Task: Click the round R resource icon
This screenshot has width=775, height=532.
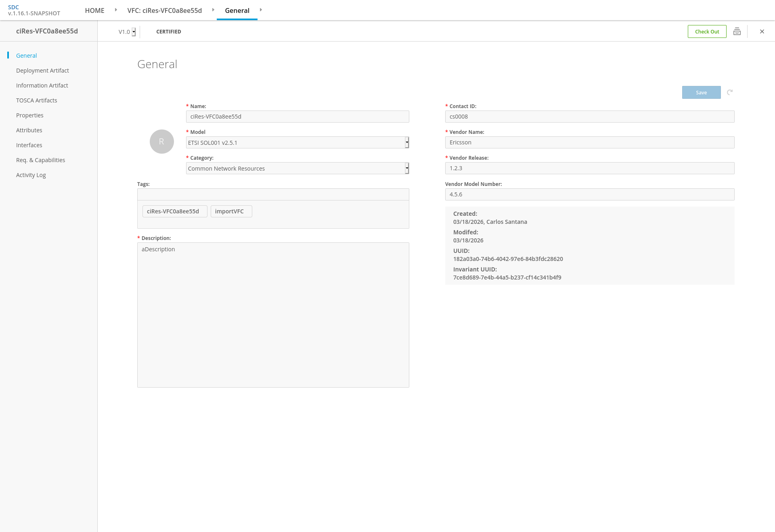Action: (161, 142)
